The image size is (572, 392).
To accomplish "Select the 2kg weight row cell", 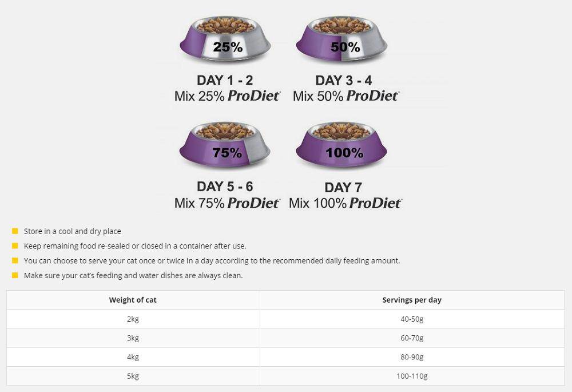I will 133,319.
